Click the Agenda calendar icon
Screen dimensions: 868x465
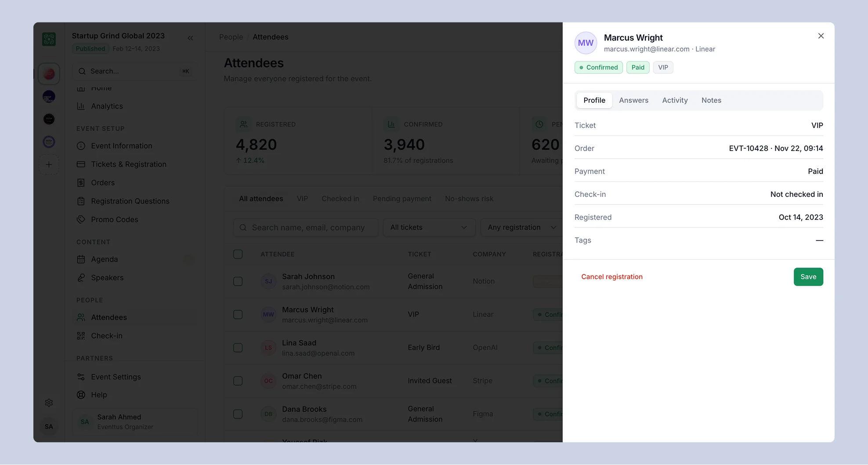81,259
